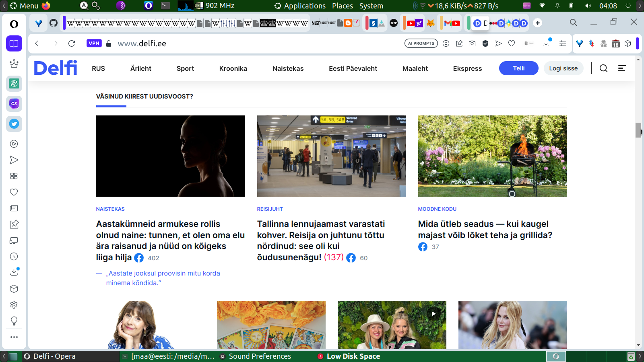644x362 pixels.
Task: Click the AI PROMPTS button
Action: click(x=421, y=43)
